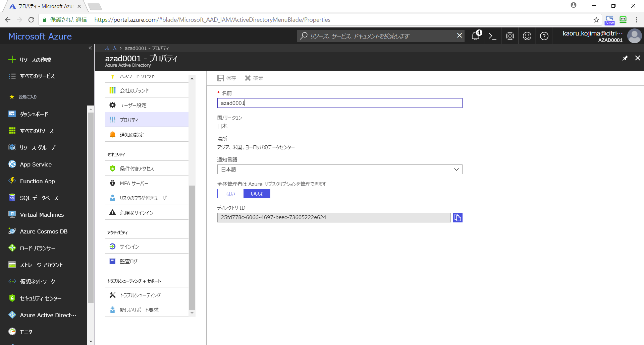Viewport: 644px width, 345px height.
Task: Select いいえ for subscription management
Action: click(x=257, y=194)
